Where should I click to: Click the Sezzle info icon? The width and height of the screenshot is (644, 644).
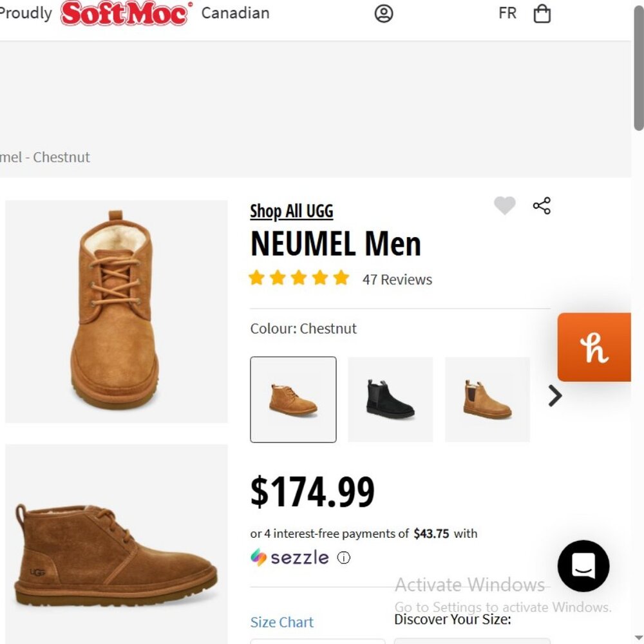(344, 558)
